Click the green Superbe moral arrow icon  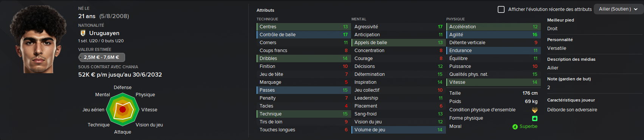[515, 127]
